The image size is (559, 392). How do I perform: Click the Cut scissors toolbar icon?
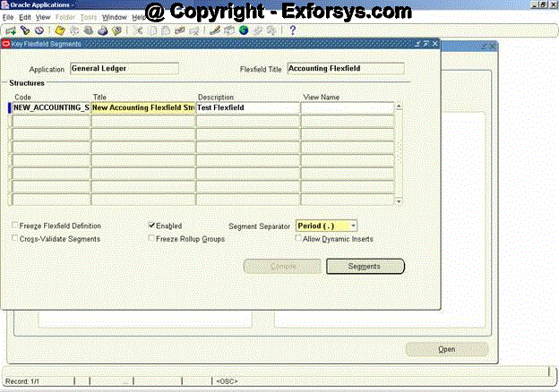click(138, 30)
